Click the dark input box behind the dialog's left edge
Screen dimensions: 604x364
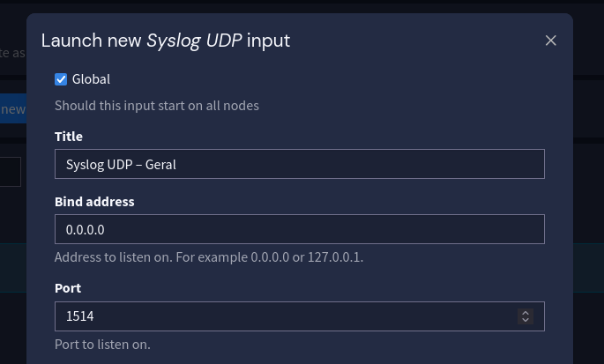[x=11, y=172]
